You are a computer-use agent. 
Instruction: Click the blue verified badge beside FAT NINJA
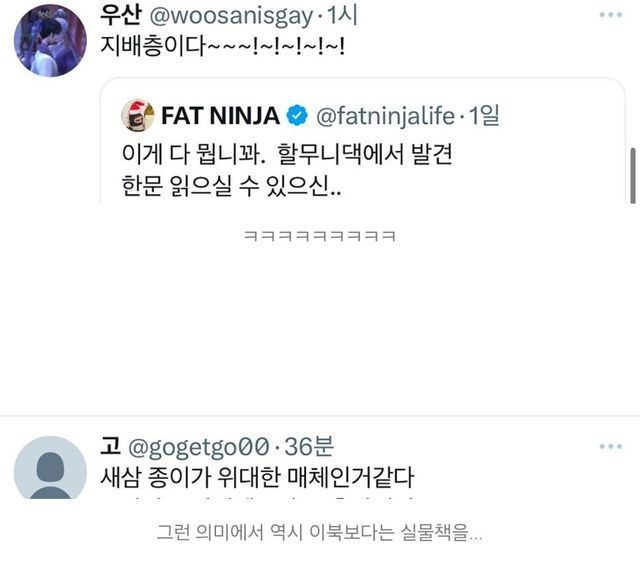[297, 116]
